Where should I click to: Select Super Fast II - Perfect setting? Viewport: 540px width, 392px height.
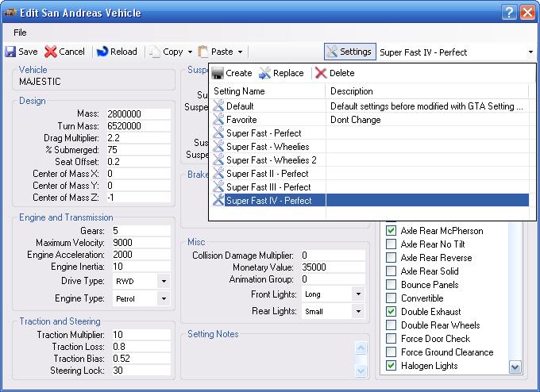click(x=268, y=174)
